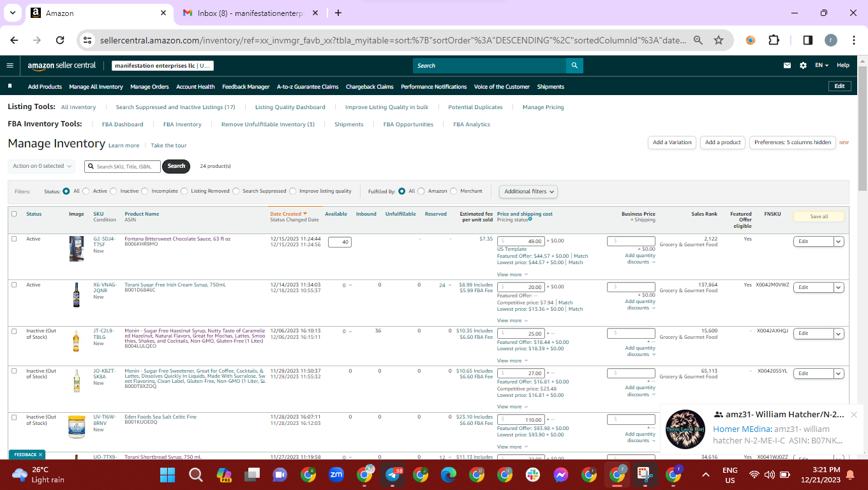The height and width of the screenshot is (490, 868).
Task: Click the Add a Variation button
Action: [x=672, y=142]
